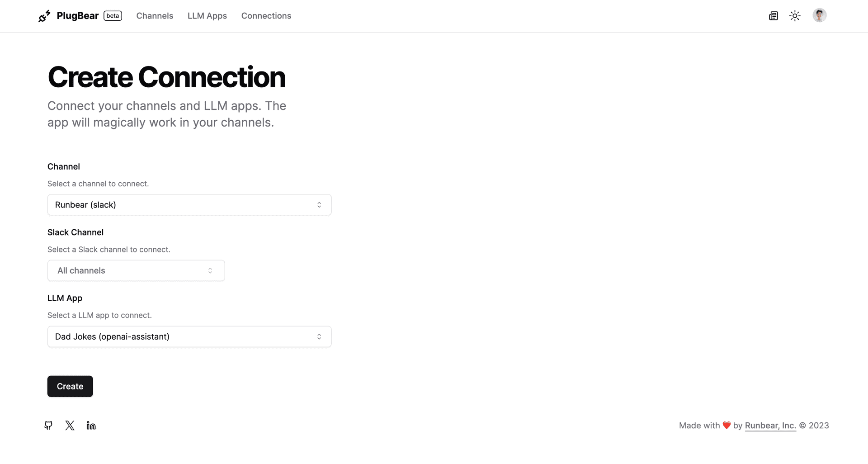The image size is (868, 464).
Task: Open the All channels Slack dropdown
Action: (x=136, y=270)
